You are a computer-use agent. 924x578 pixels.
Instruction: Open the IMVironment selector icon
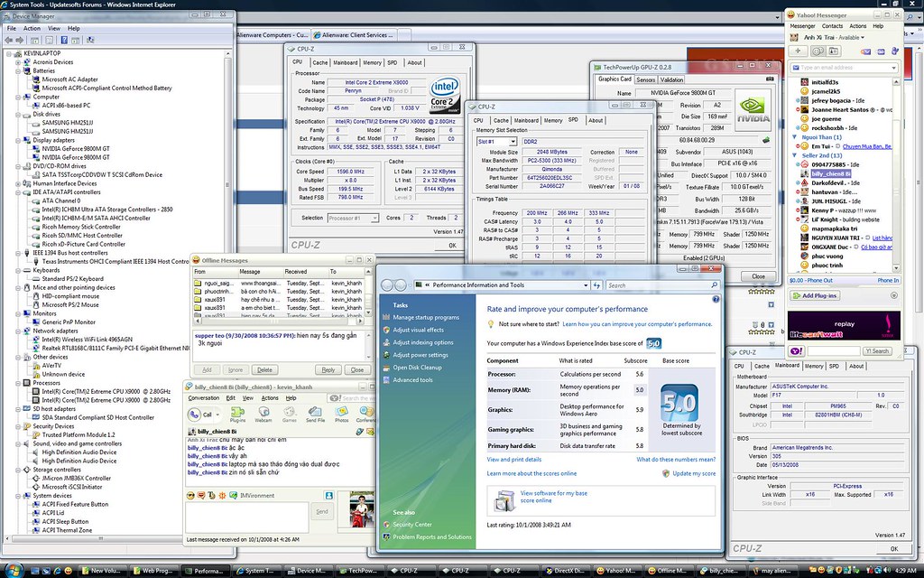(x=234, y=496)
